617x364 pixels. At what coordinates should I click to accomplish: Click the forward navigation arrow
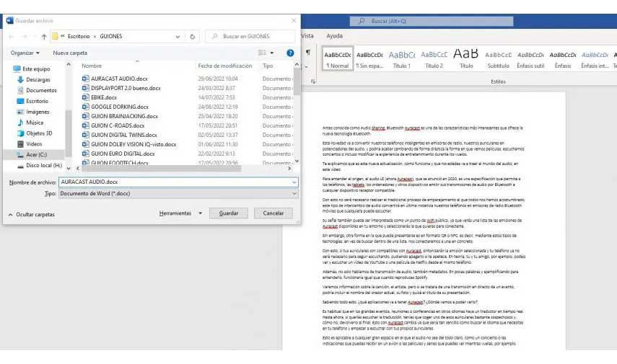pos(25,37)
